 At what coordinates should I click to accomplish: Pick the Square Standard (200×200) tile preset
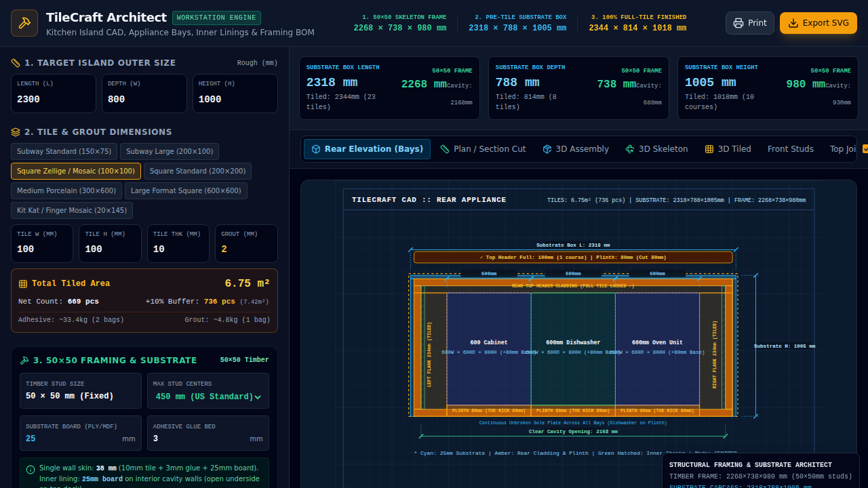[198, 171]
